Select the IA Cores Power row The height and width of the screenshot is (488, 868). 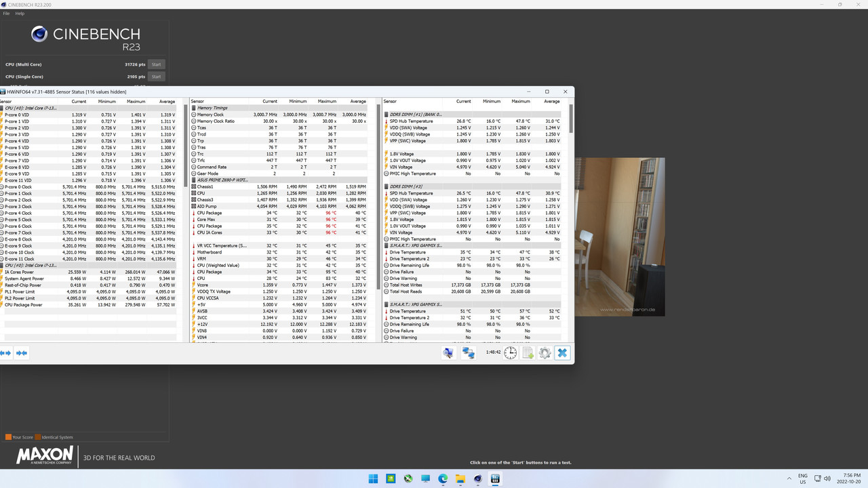[88, 272]
